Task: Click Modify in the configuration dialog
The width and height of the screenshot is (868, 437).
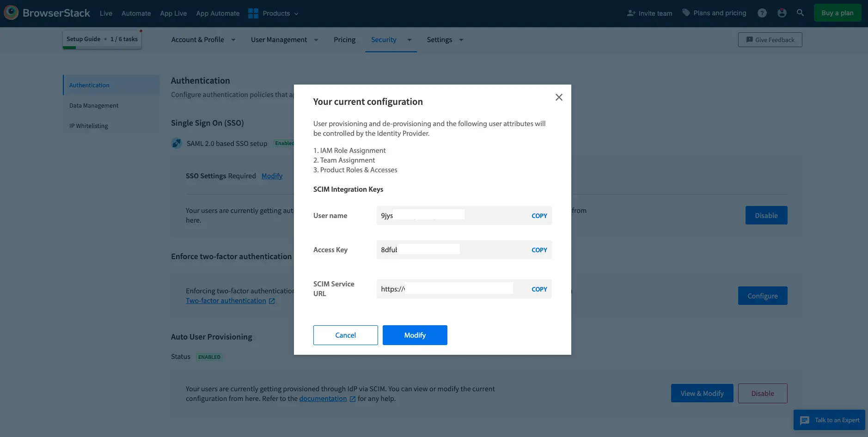Action: (x=415, y=335)
